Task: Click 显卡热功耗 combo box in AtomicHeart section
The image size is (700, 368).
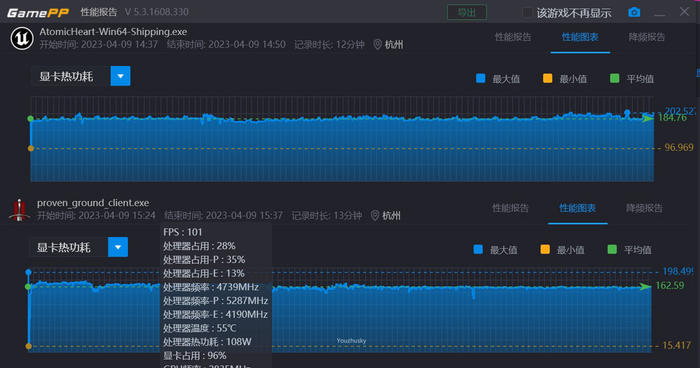Action: [x=81, y=76]
